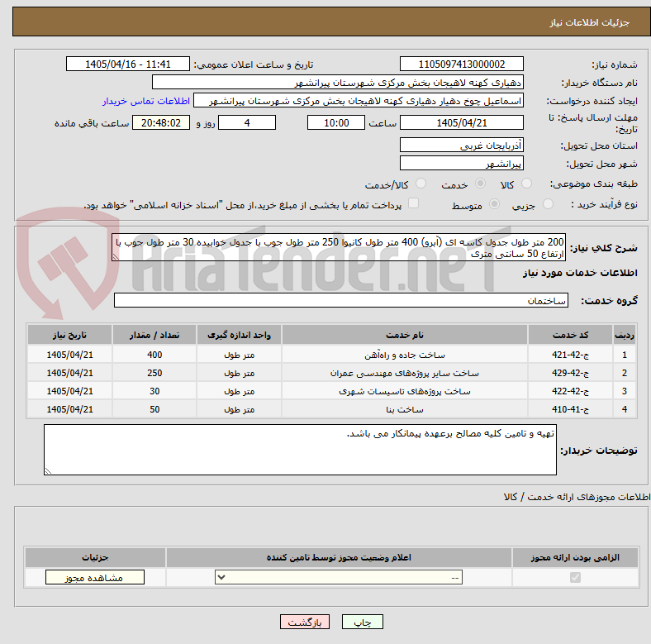Click the buyer notes text area
Image resolution: width=651 pixels, height=644 pixels.
pos(300,450)
